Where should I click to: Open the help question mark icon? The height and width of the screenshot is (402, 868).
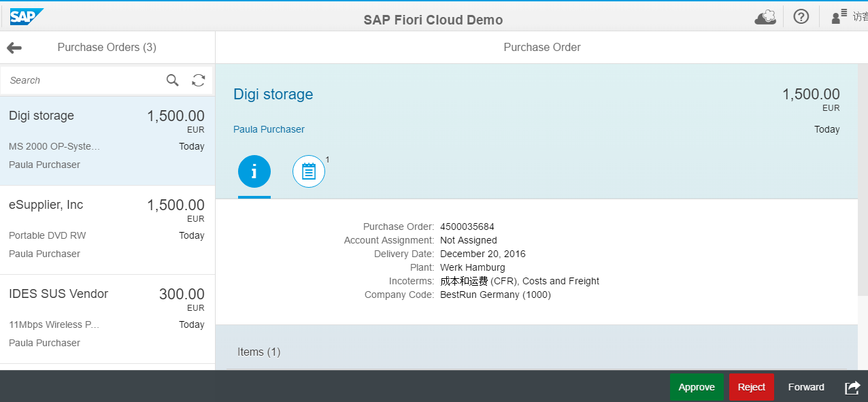(801, 16)
